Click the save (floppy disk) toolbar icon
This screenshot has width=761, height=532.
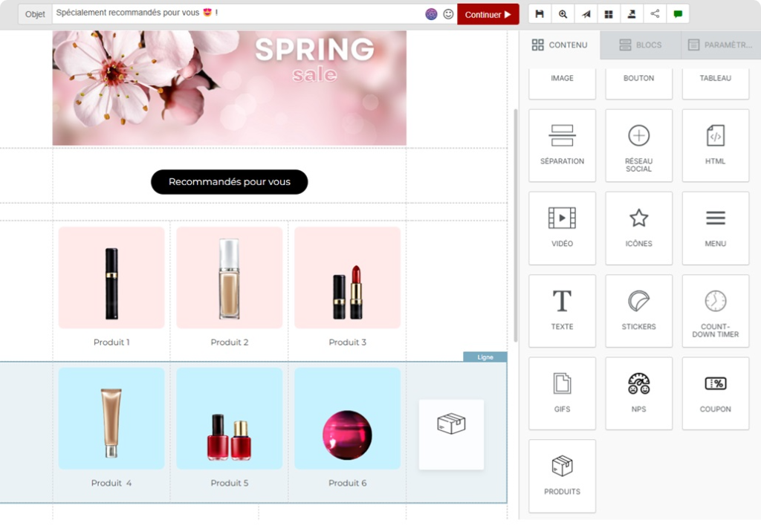(540, 14)
